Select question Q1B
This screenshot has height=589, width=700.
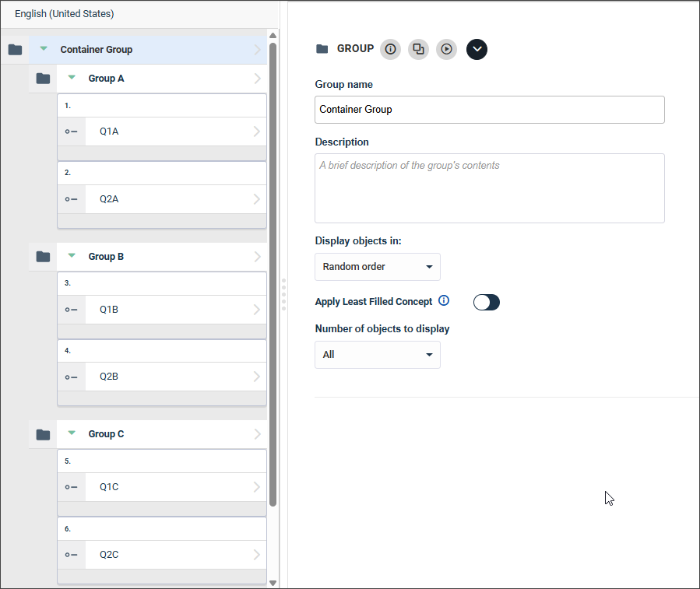(x=109, y=309)
